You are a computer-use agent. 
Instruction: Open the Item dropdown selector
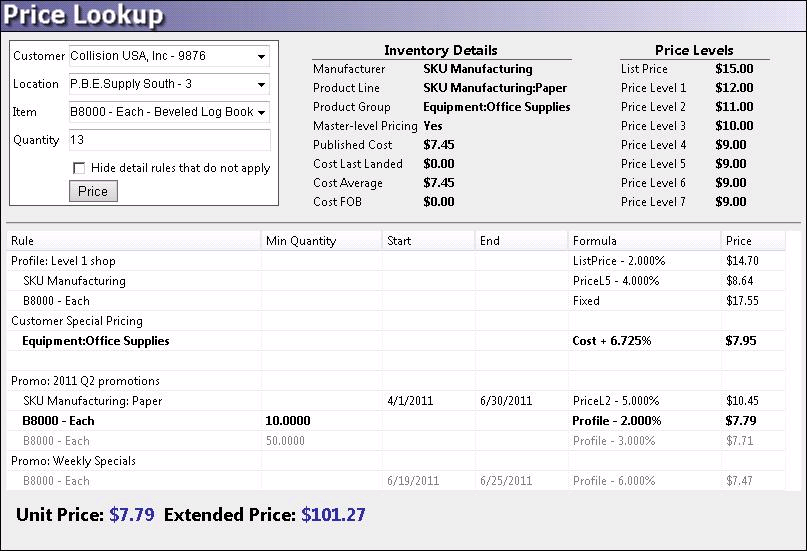pyautogui.click(x=261, y=113)
